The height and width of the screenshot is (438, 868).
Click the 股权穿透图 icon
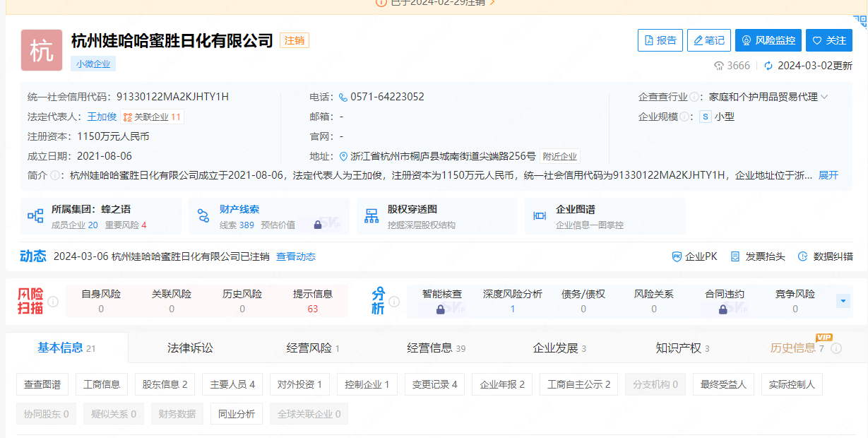[x=371, y=216]
